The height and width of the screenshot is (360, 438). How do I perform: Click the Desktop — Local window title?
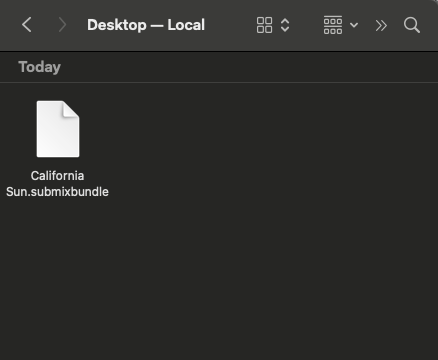click(x=146, y=25)
